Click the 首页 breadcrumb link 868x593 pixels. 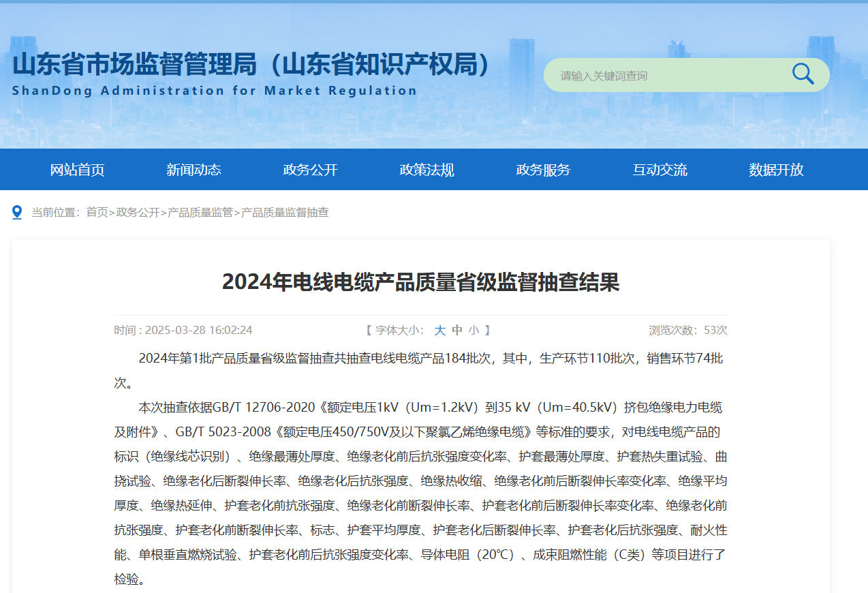(97, 213)
